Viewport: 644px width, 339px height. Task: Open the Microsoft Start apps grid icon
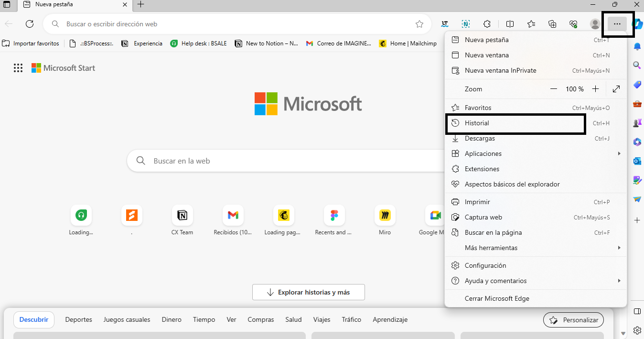pyautogui.click(x=18, y=68)
